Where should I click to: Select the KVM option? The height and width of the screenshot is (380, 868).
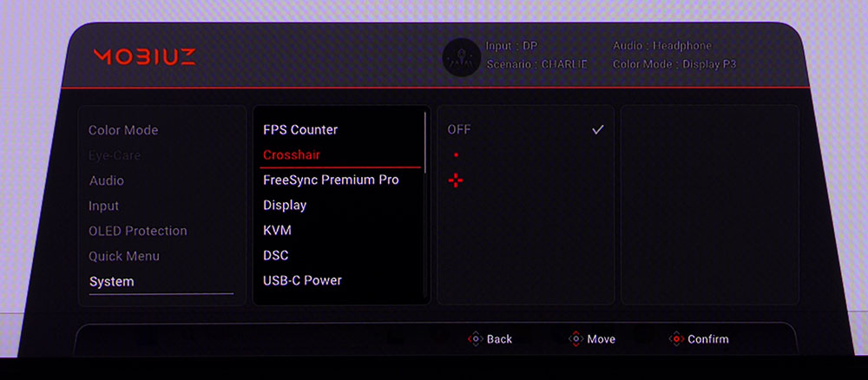point(277,230)
